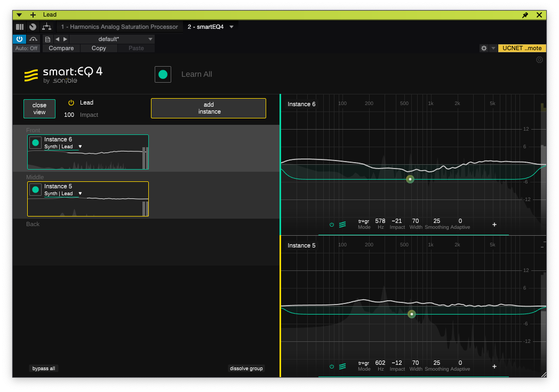This screenshot has width=559, height=392.
Task: Toggle the Lead group power icon
Action: click(x=71, y=102)
